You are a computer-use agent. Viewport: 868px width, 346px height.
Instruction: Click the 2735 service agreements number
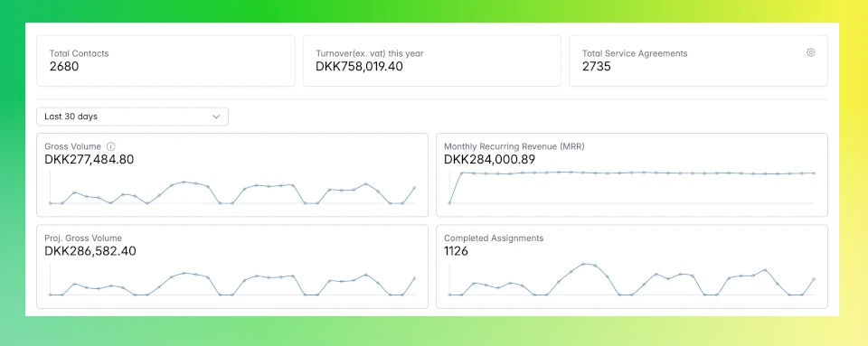[597, 67]
